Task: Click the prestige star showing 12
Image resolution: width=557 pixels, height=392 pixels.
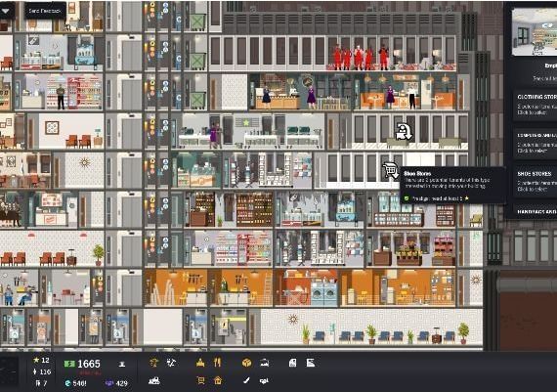Action: [41, 360]
